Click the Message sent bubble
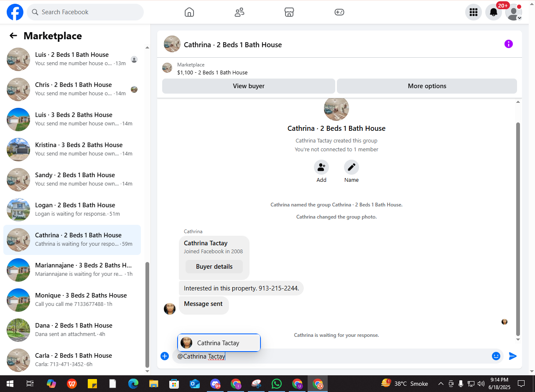Screen dimensions: 535x392 point(204,305)
